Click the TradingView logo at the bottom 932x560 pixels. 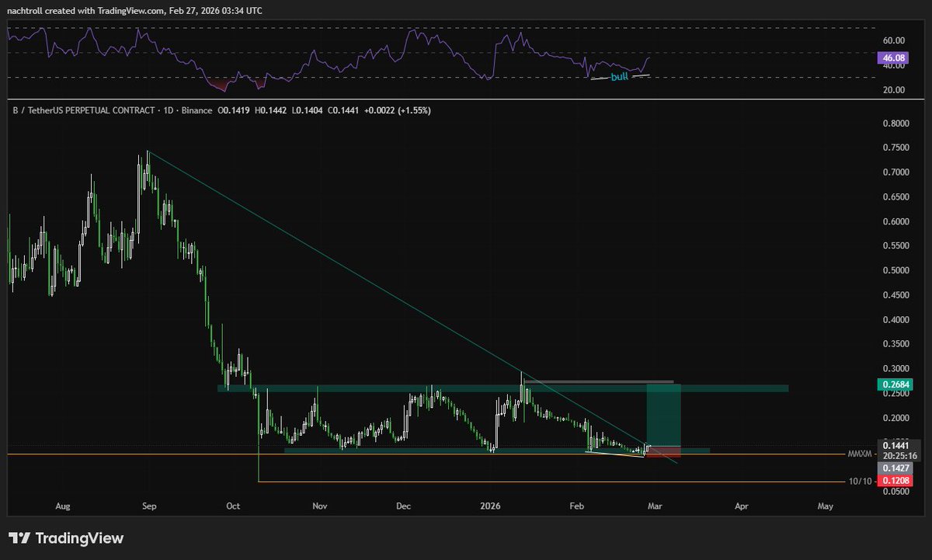click(x=66, y=538)
